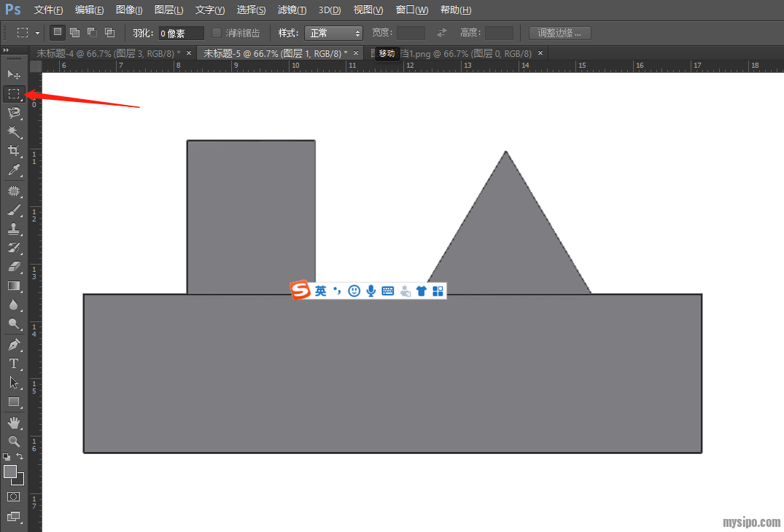Activate the Crop tool
Image resolution: width=784 pixels, height=532 pixels.
tap(13, 151)
